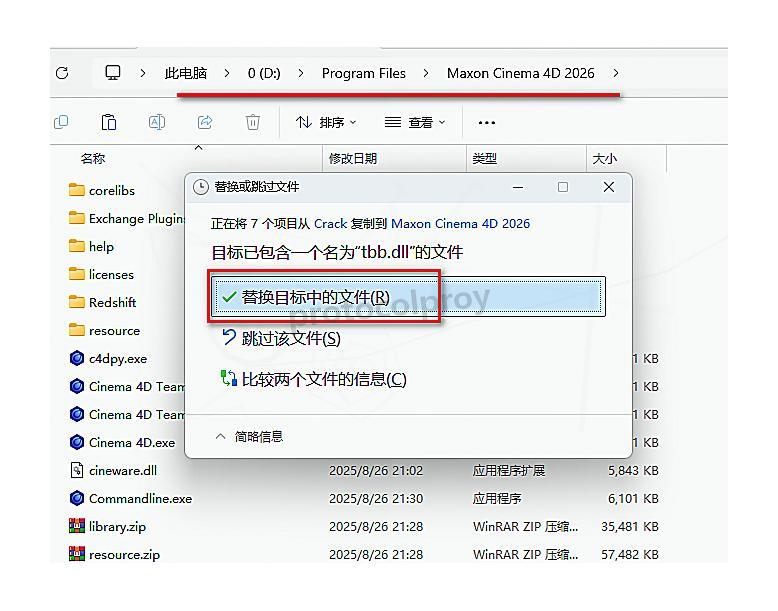Viewport: 778px width, 611px height.
Task: Select the corelibs folder name
Action: 112,191
